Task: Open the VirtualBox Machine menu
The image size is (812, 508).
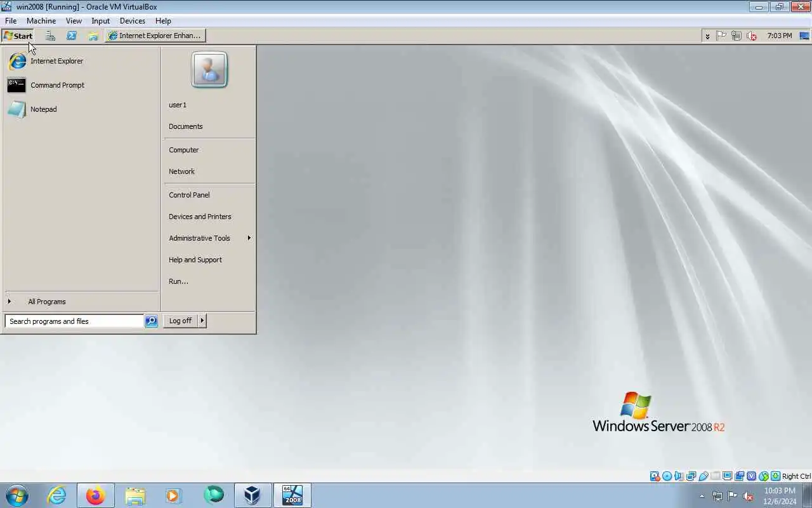Action: (x=41, y=21)
